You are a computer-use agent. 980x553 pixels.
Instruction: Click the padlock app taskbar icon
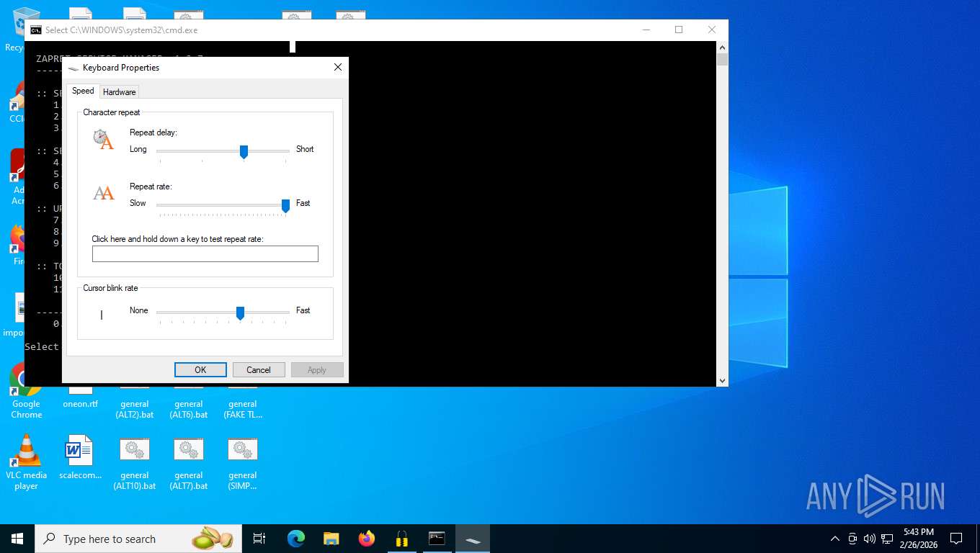(402, 539)
